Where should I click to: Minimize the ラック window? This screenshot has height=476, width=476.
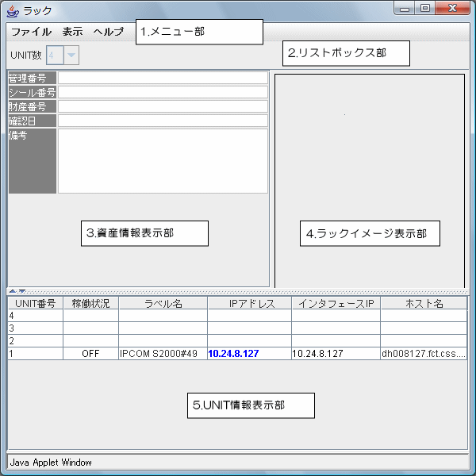(405, 9)
